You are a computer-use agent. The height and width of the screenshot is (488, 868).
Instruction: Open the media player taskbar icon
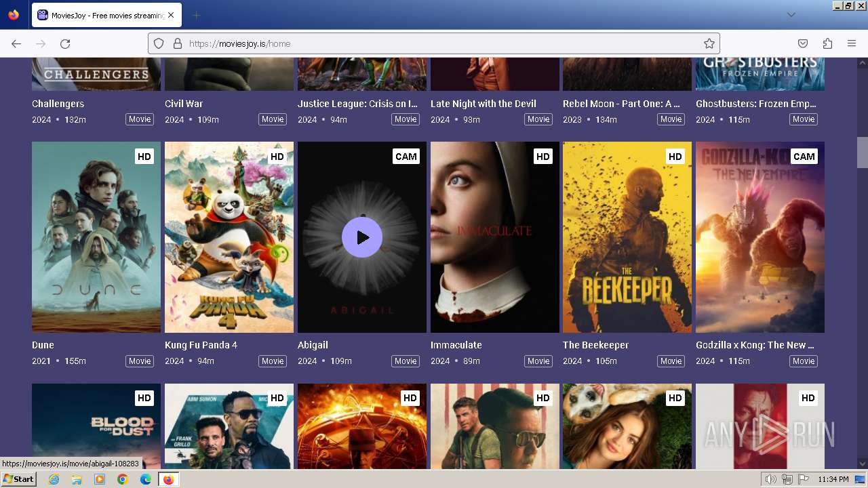tap(100, 479)
